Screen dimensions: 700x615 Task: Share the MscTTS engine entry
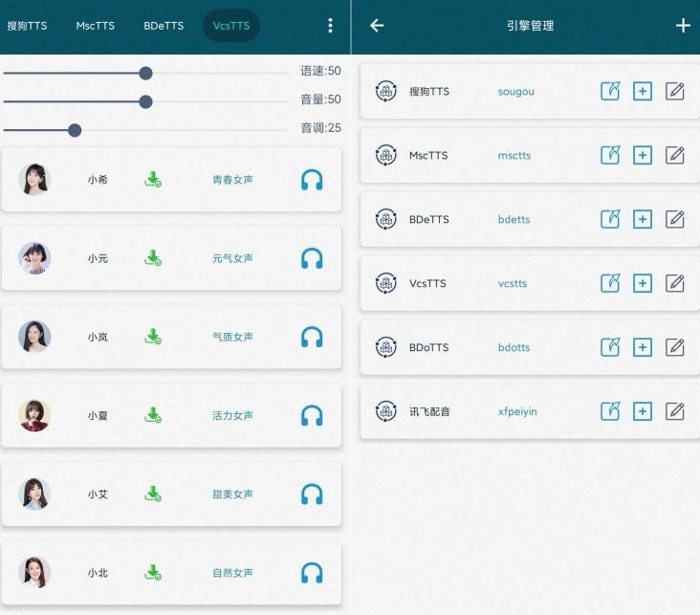click(610, 155)
